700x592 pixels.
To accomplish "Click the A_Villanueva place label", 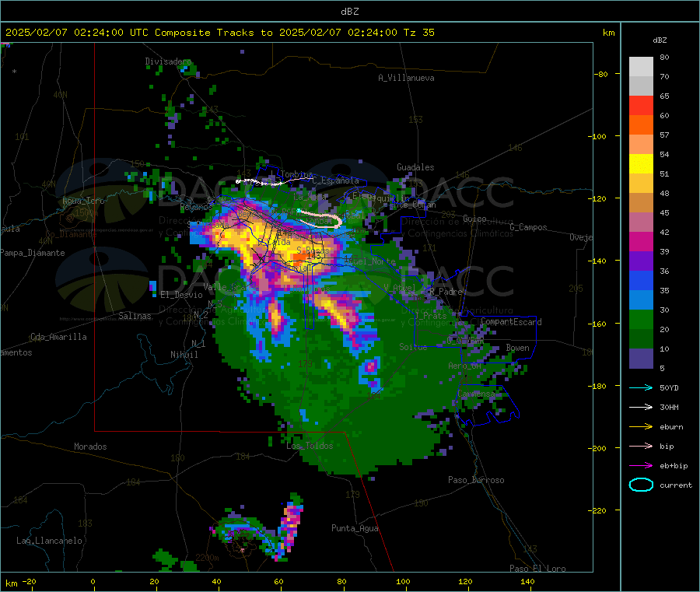I will [x=406, y=78].
